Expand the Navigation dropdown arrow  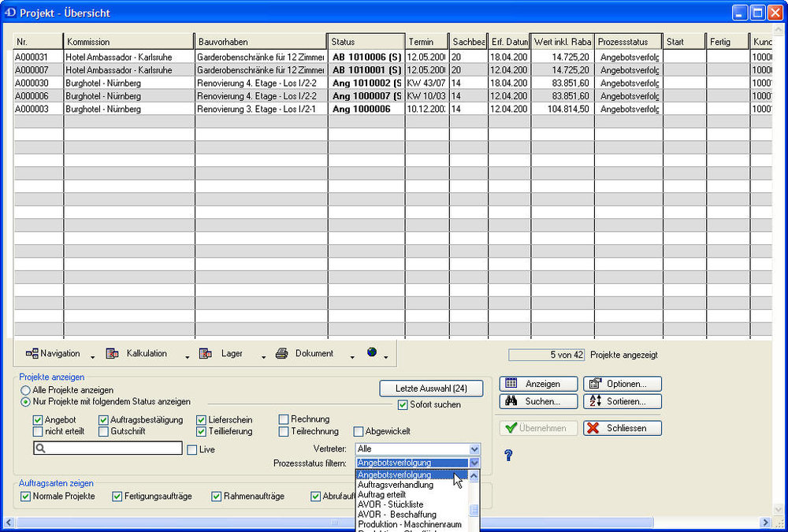[x=92, y=358]
